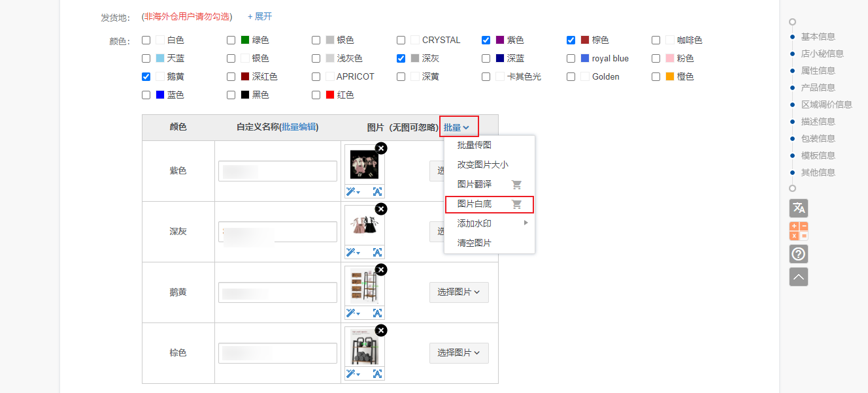Uncheck the 紫色 color checkbox
The image size is (868, 393).
(x=486, y=40)
